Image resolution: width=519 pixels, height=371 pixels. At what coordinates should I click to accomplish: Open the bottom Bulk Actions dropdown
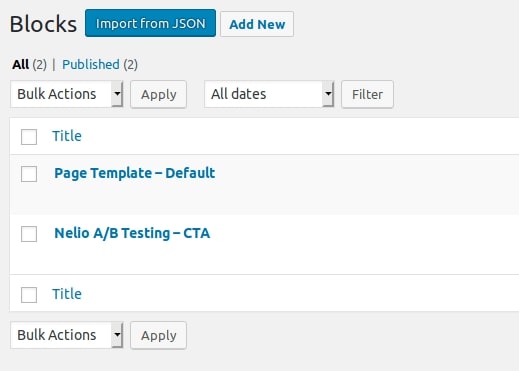[67, 335]
